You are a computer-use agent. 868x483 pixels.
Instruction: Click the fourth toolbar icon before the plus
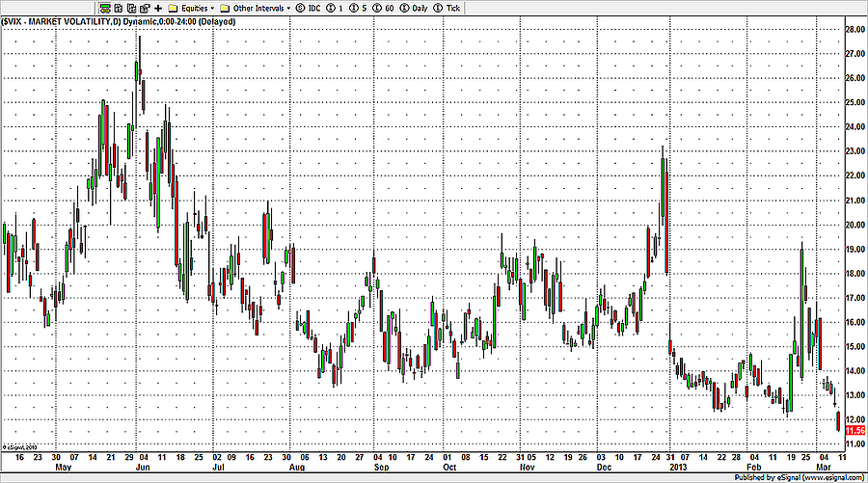point(144,7)
